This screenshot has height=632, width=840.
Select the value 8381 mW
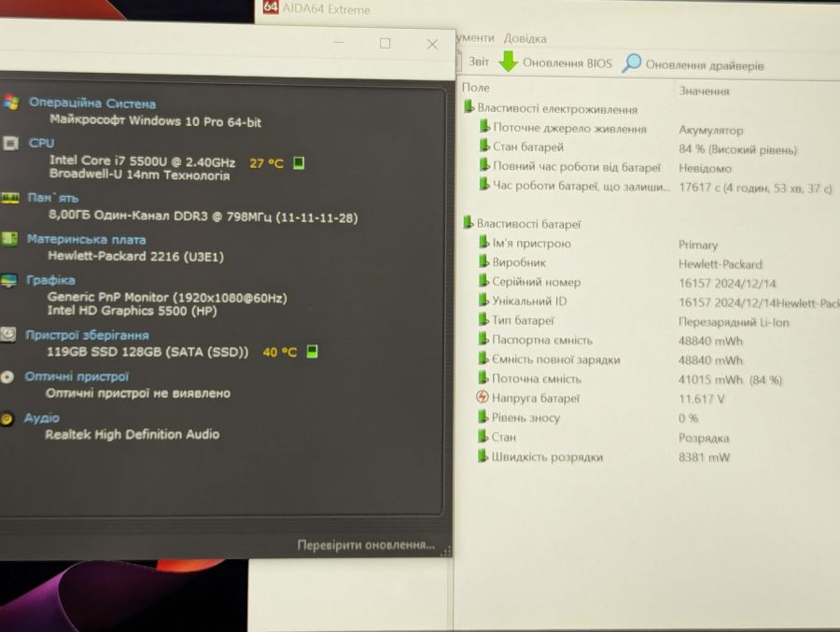coord(704,457)
